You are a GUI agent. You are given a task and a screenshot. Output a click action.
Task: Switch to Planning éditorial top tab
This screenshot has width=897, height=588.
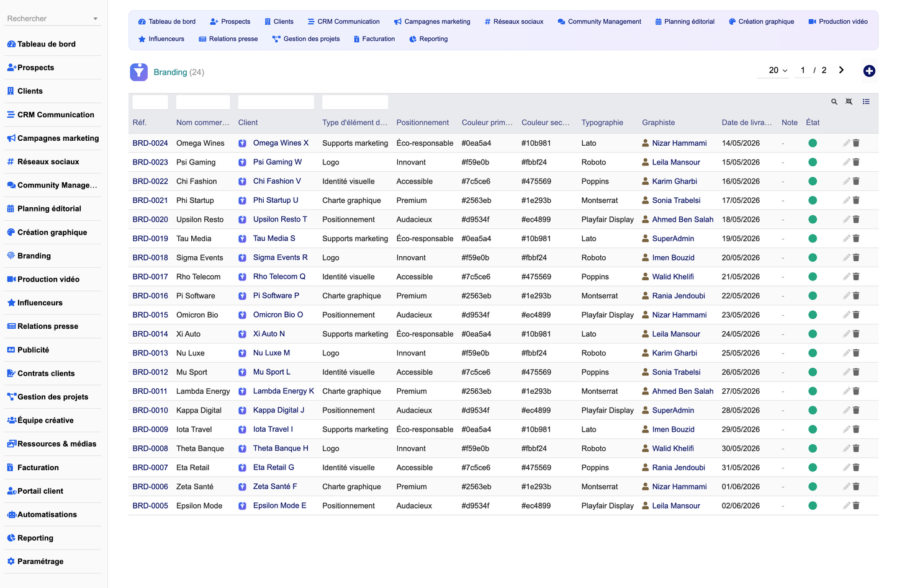[685, 22]
